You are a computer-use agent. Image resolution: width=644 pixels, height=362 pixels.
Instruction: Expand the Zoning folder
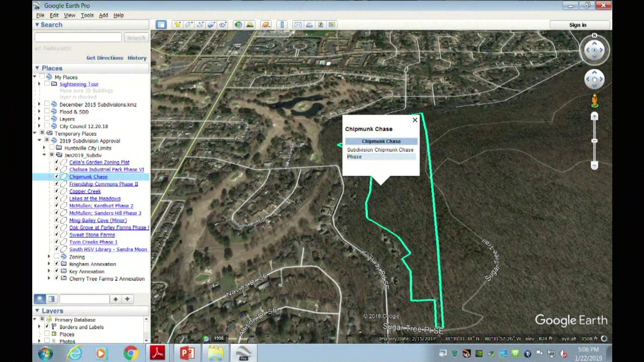coord(49,256)
